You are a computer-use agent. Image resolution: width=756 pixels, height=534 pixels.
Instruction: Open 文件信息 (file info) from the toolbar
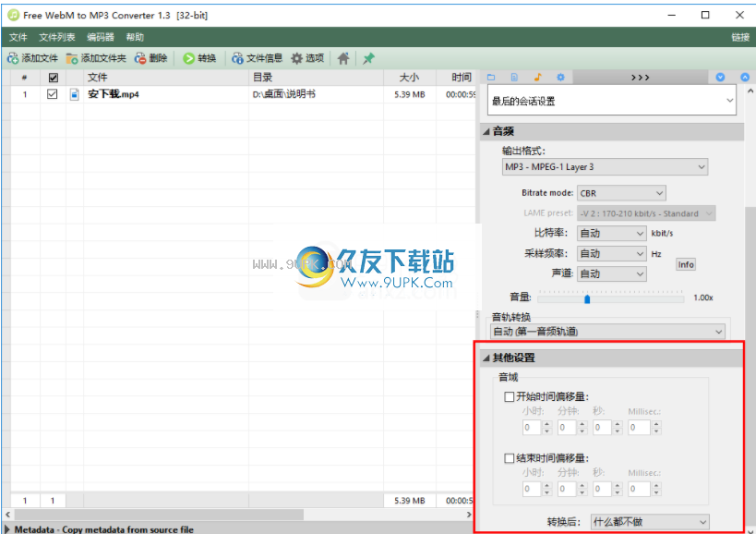click(x=257, y=58)
